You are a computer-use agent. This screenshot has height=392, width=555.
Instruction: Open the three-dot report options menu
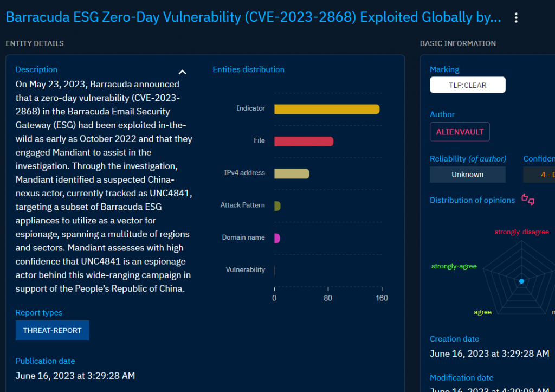click(x=516, y=18)
